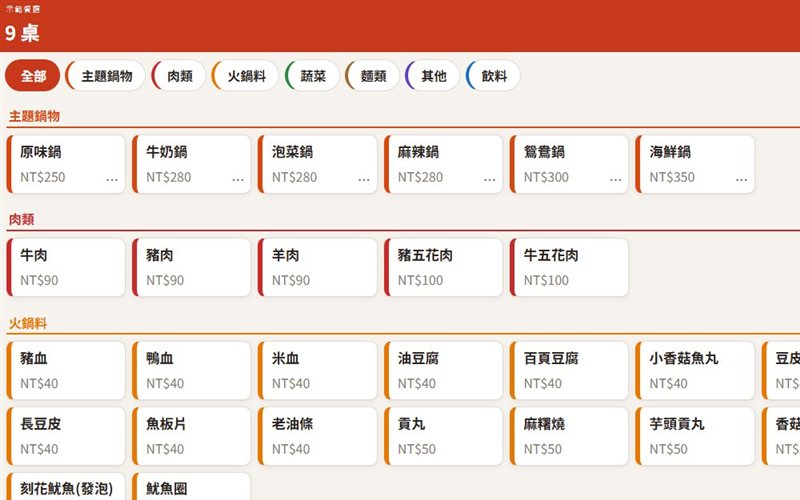800x500 pixels.
Task: Select the 油豆腐 item card
Action: (443, 370)
